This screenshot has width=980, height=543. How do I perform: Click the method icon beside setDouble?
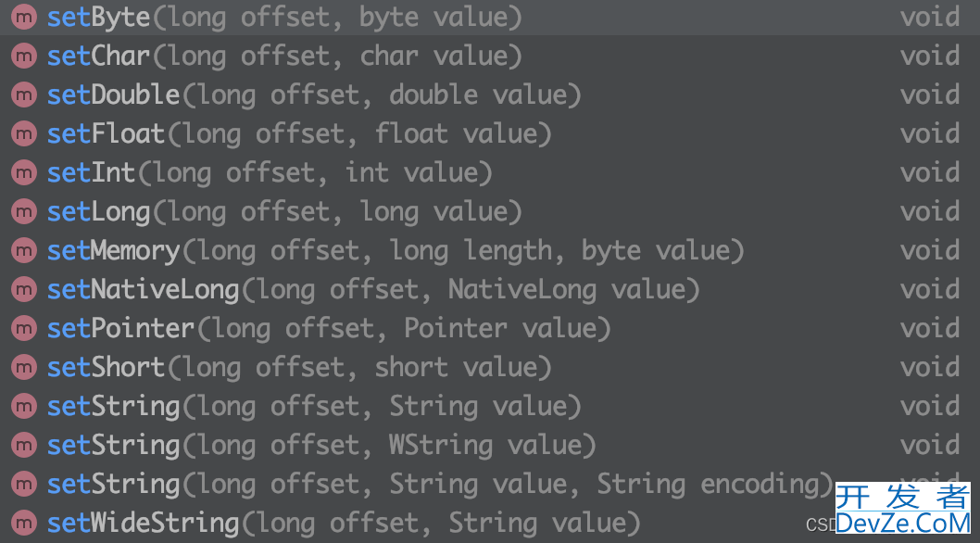(24, 95)
